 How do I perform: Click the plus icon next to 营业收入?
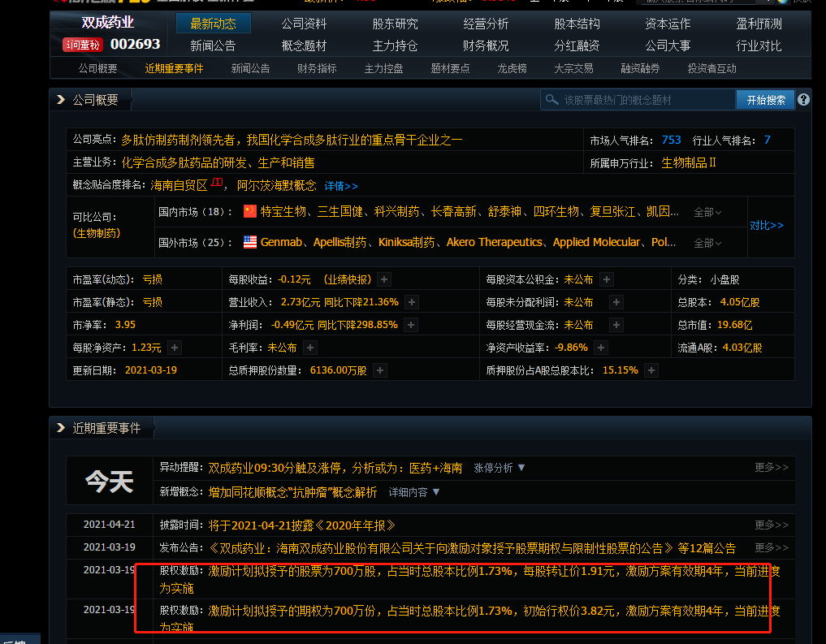(x=412, y=302)
